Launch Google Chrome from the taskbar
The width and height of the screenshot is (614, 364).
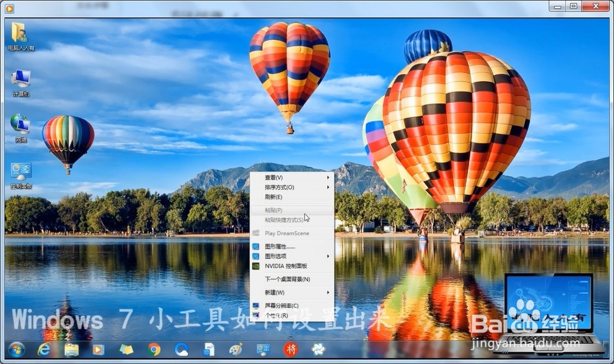(x=154, y=349)
